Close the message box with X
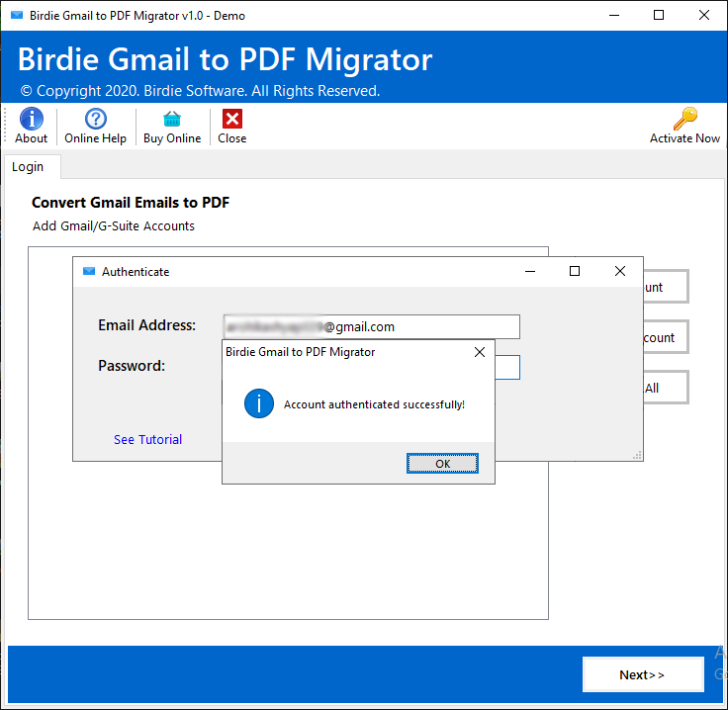 point(480,352)
